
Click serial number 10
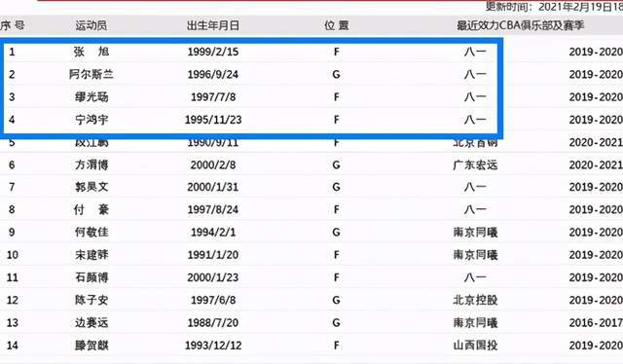point(13,255)
